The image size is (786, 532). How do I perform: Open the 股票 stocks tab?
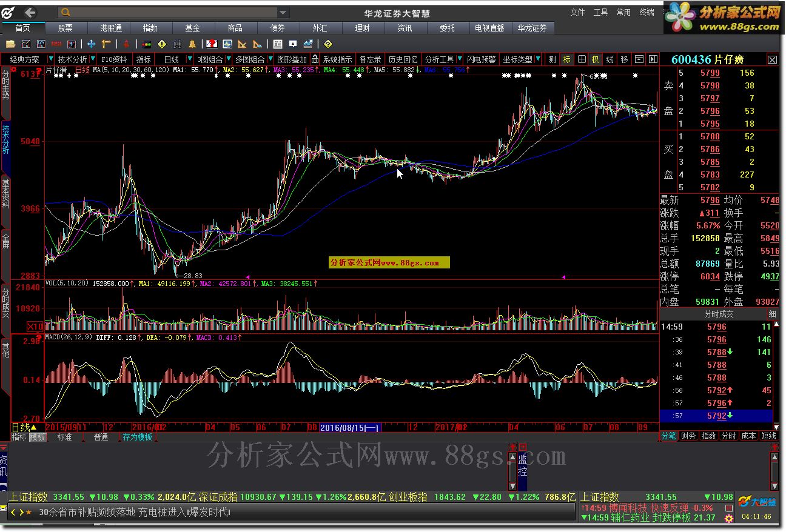pyautogui.click(x=65, y=28)
